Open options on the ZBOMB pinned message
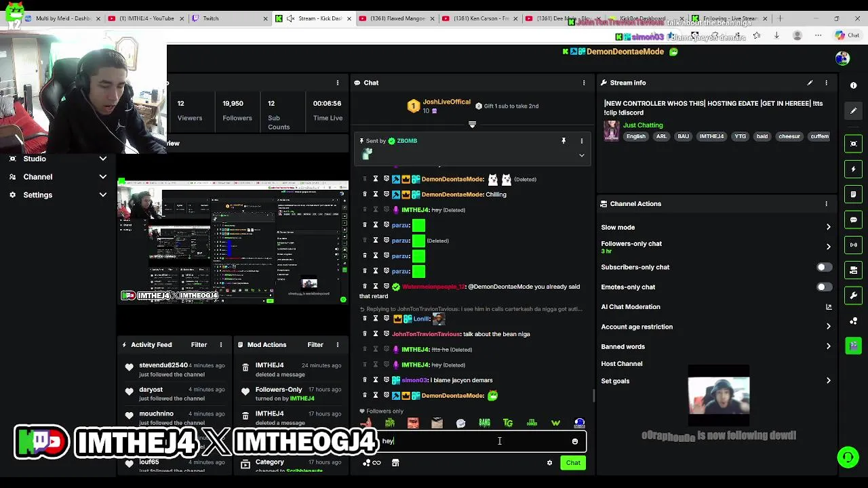The image size is (868, 488). 581,141
